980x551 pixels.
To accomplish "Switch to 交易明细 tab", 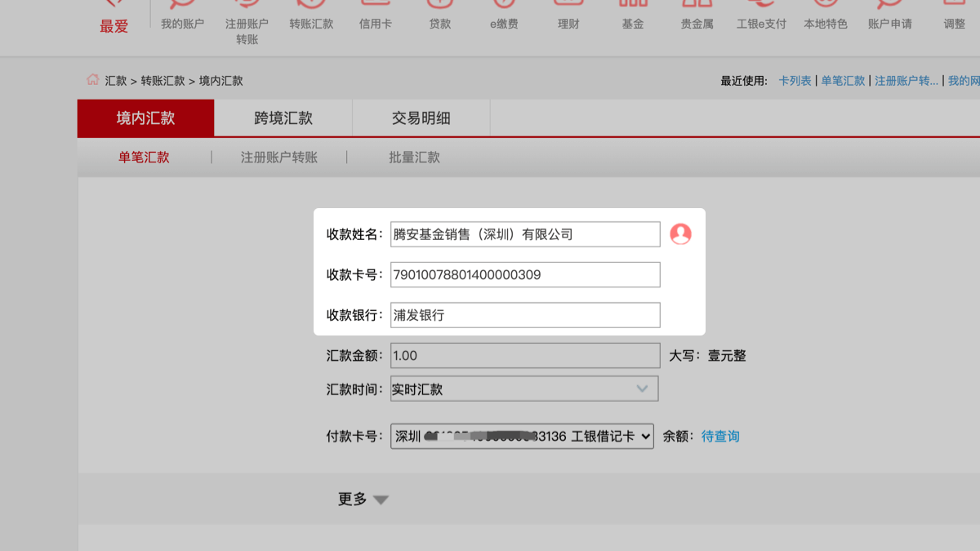I will pos(421,118).
